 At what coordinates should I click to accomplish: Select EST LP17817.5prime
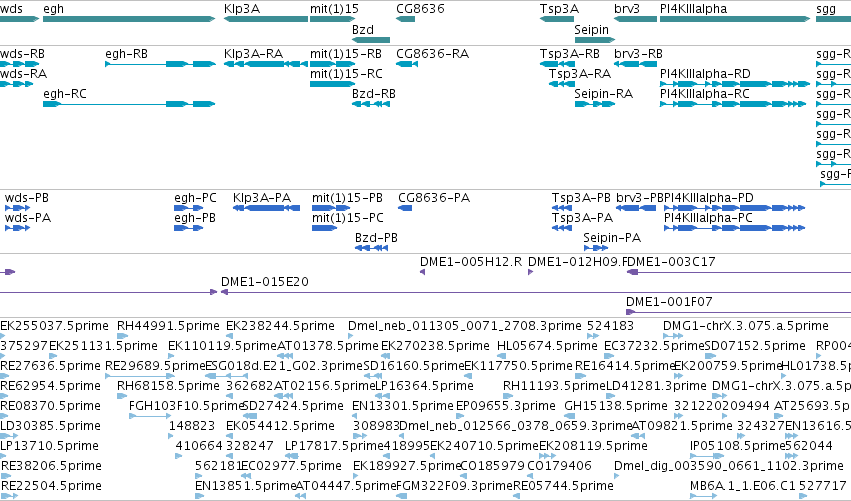pyautogui.click(x=334, y=446)
